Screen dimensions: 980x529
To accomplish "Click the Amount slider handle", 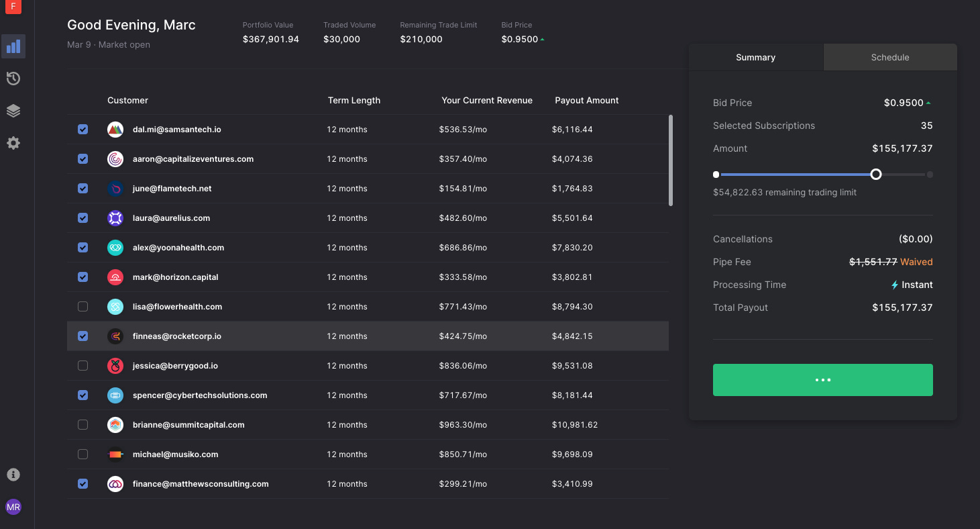I will click(x=875, y=174).
